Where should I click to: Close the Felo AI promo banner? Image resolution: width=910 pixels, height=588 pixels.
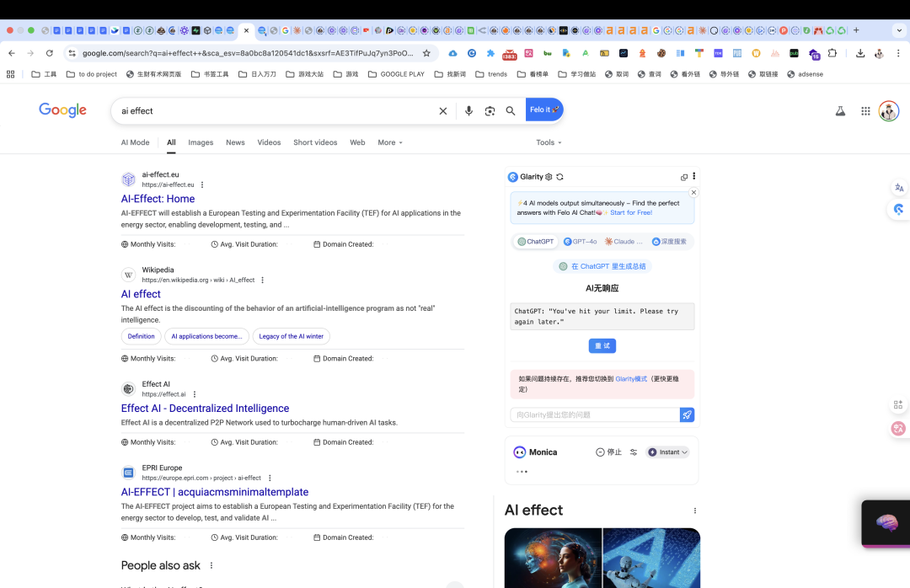tap(693, 192)
